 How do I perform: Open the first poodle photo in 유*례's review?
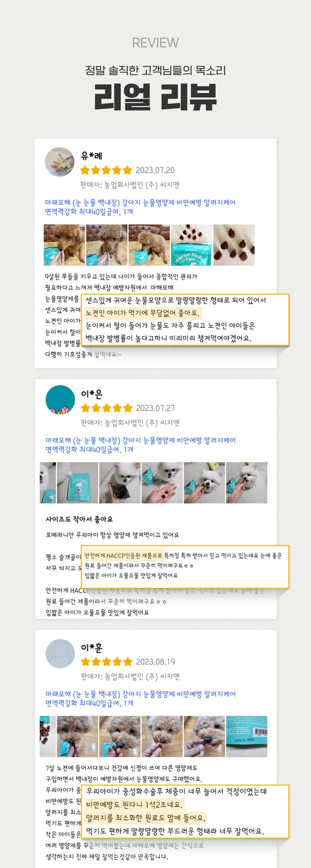click(64, 245)
